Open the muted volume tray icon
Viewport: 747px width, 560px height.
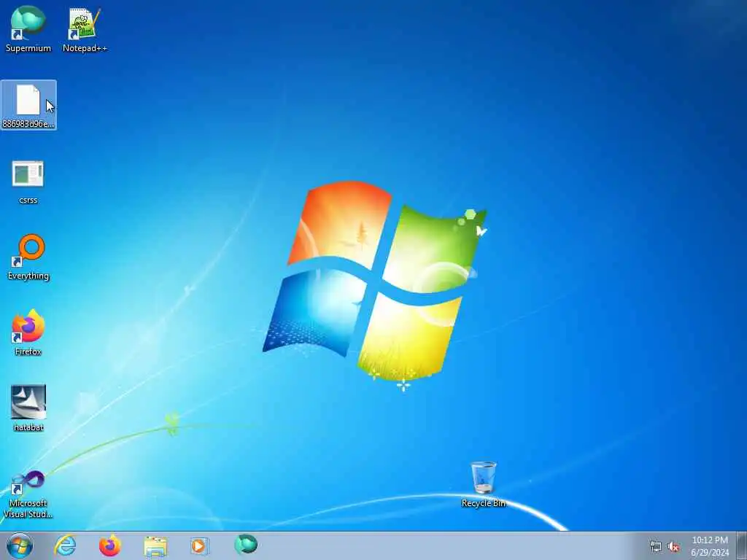tap(673, 547)
